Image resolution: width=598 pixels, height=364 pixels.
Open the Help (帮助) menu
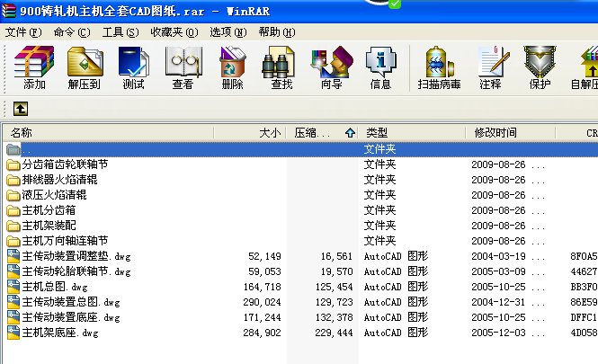pos(277,32)
